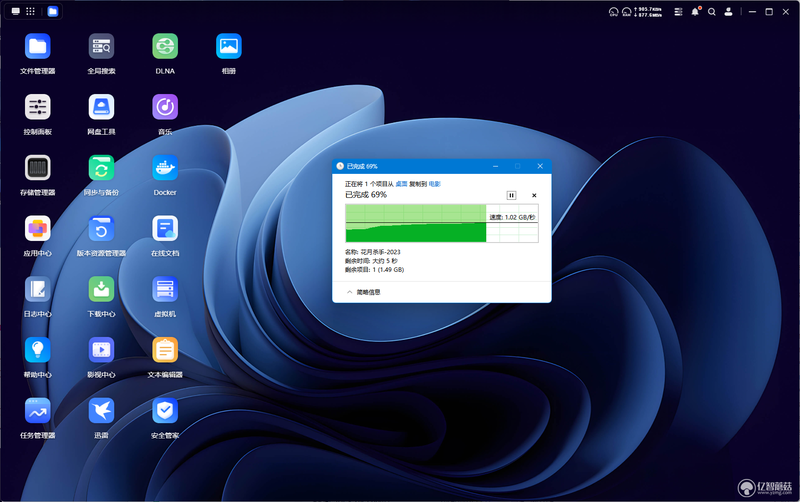Click the CPU usage gauge in top bar
Screen dimensions: 800x502
tap(614, 12)
